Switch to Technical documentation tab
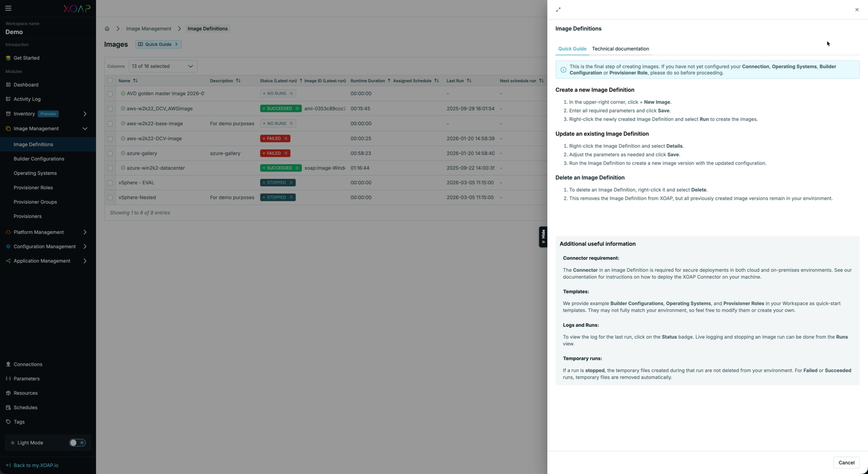Viewport: 868px width, 474px height. (620, 49)
